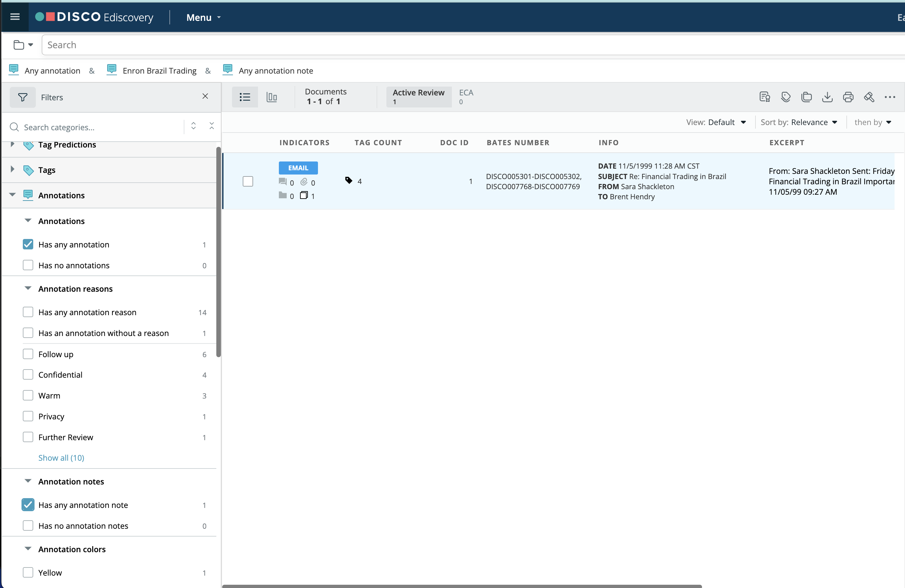
Task: Click the gavel toolbar icon
Action: coord(869,97)
